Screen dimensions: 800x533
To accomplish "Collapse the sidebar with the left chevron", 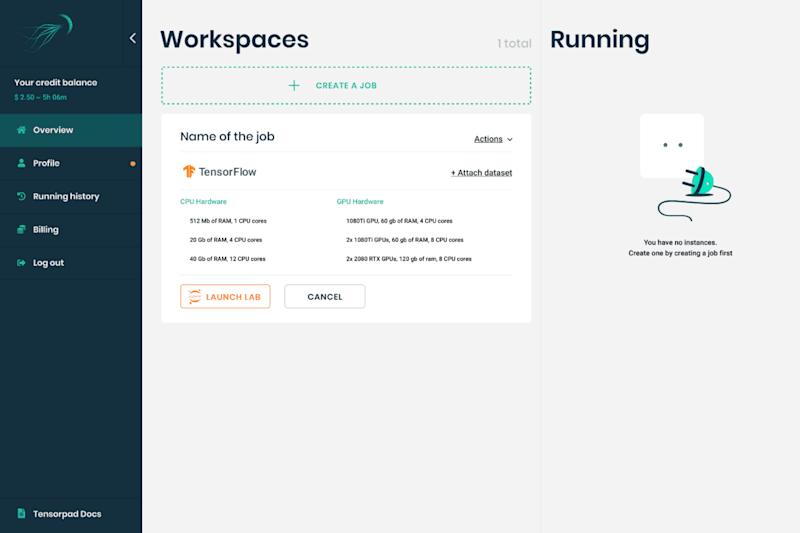I will click(133, 38).
